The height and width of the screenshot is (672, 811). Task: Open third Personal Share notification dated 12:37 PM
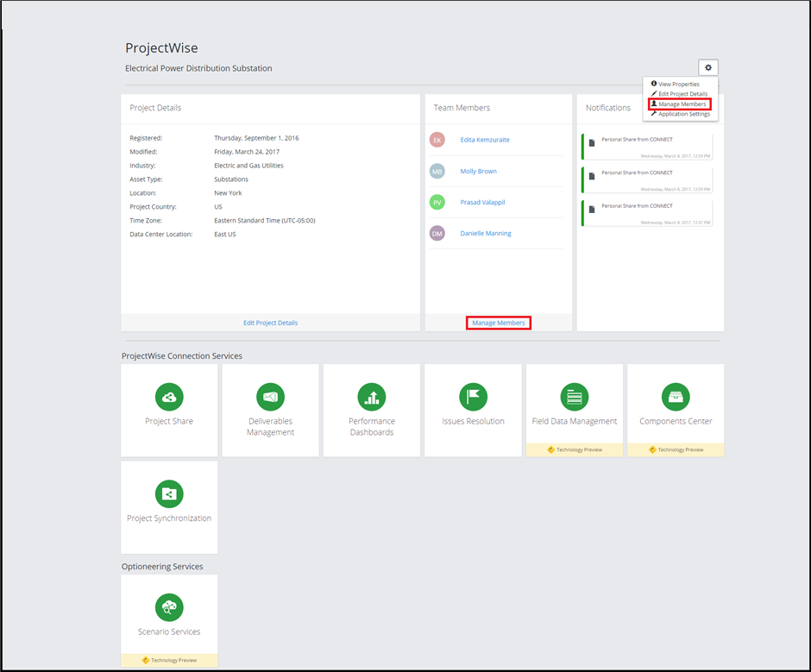click(647, 213)
